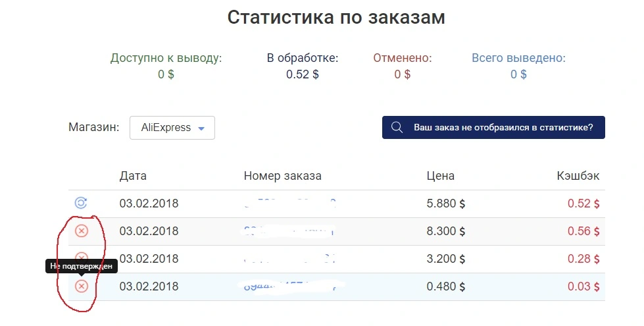Click the 'Не подтвержден' tooltip
Image resolution: width=644 pixels, height=326 pixels.
pyautogui.click(x=82, y=266)
